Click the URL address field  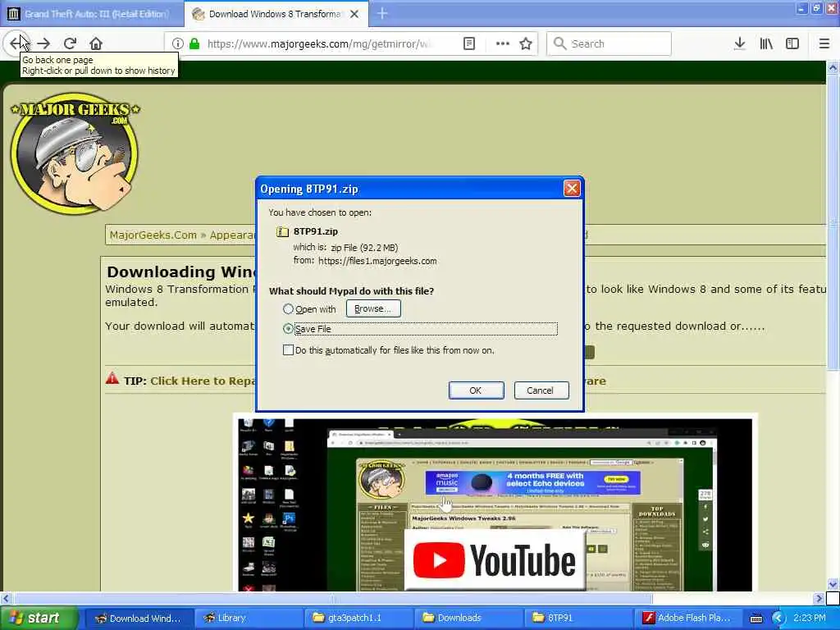click(x=319, y=43)
